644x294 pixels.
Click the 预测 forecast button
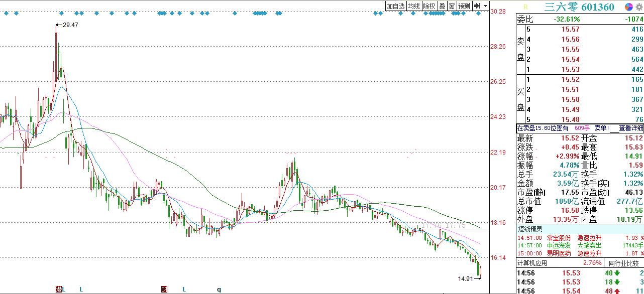click(x=464, y=6)
